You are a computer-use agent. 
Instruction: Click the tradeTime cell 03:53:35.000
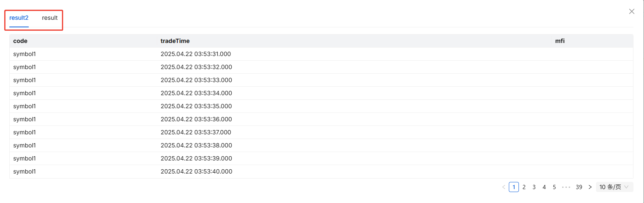click(196, 106)
